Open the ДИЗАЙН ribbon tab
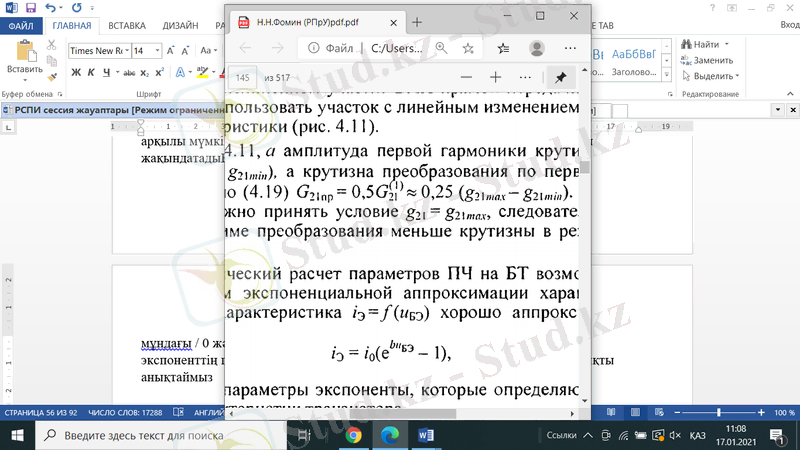800x450 pixels. pyautogui.click(x=180, y=24)
